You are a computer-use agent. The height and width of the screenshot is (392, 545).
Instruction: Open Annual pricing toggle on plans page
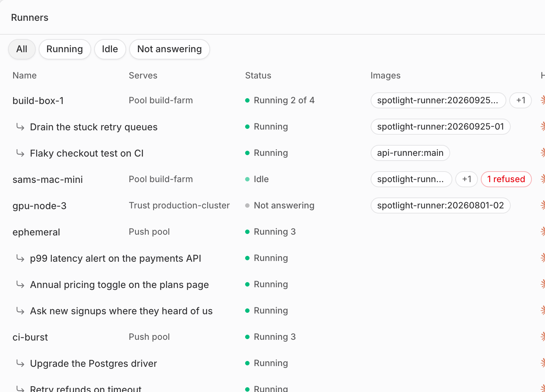[x=119, y=285]
